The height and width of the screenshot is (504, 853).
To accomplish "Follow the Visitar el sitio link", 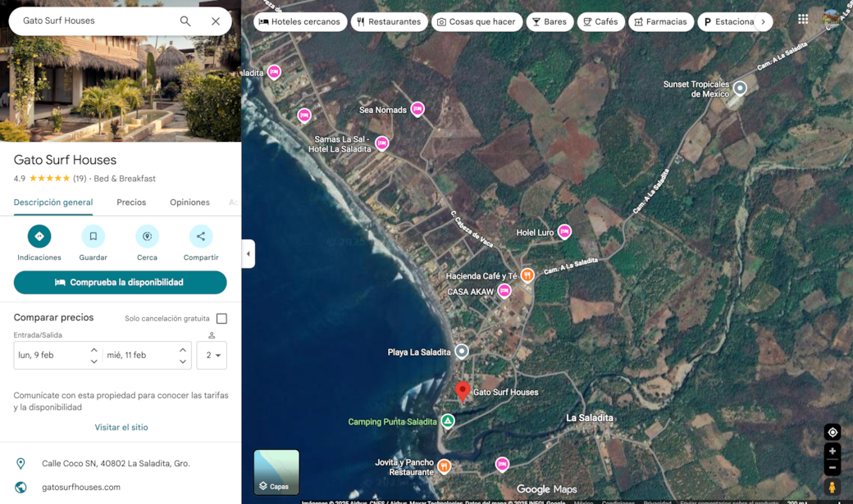I will pyautogui.click(x=121, y=427).
